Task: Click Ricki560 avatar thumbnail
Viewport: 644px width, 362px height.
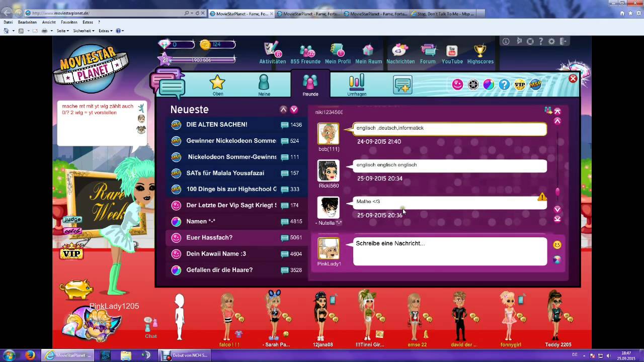Action: tap(329, 170)
